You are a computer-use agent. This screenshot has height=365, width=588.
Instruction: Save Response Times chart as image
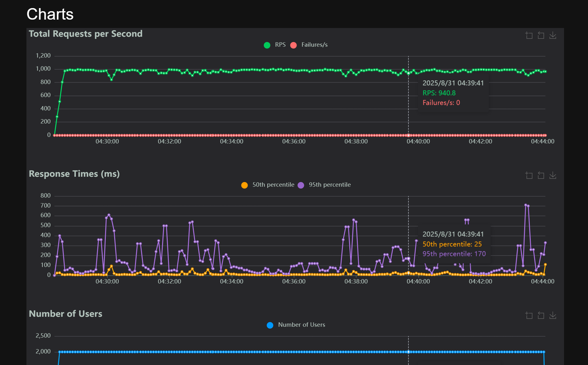tap(553, 175)
